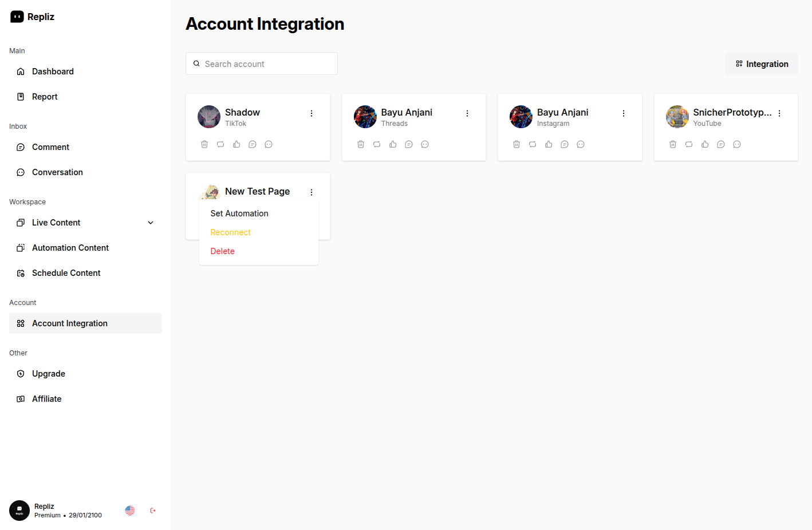Click the comment icon on SnicherPrototype YouTube card

tap(721, 144)
